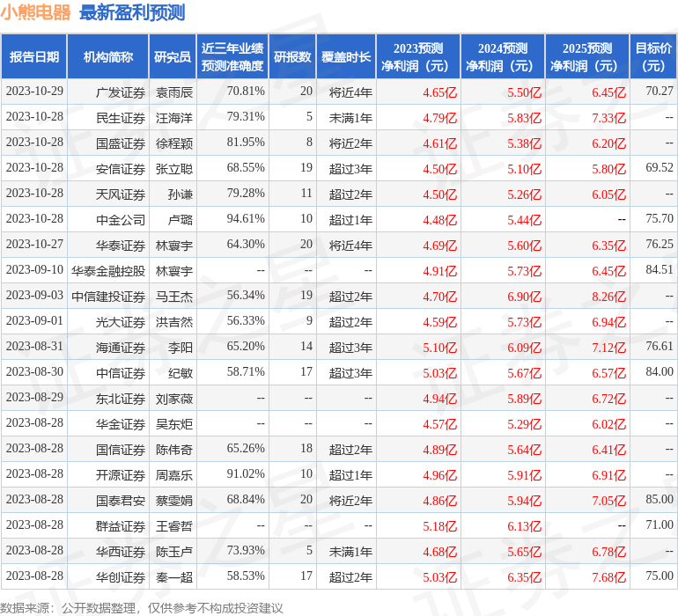
Task: Click the 7.68亿 2025 forecast
Action: [608, 576]
